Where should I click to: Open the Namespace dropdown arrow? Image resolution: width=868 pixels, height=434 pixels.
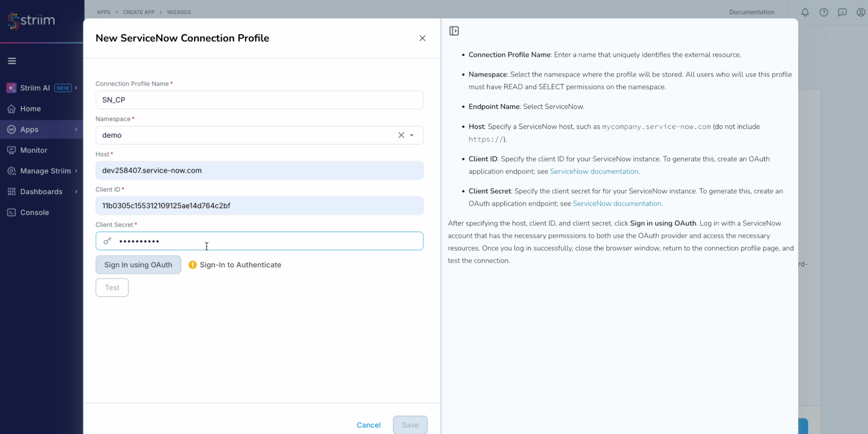[412, 135]
